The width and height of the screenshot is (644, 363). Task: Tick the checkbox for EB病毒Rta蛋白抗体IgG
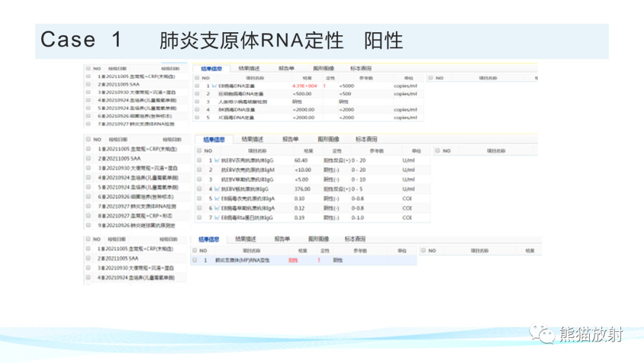click(200, 218)
